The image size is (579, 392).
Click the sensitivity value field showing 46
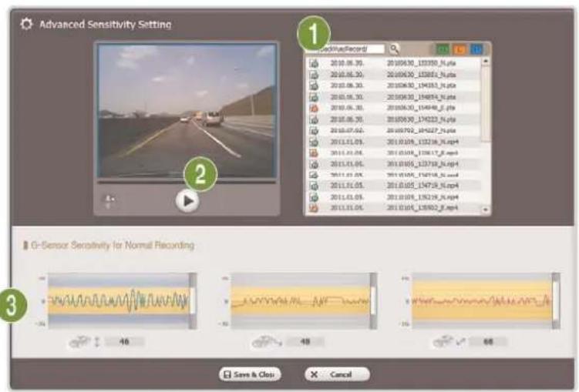[x=124, y=341]
